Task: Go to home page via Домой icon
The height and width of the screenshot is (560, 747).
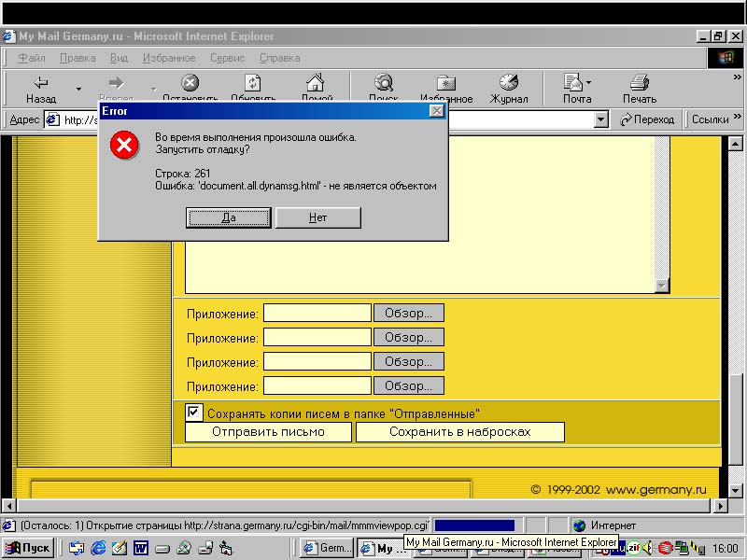Action: [316, 83]
